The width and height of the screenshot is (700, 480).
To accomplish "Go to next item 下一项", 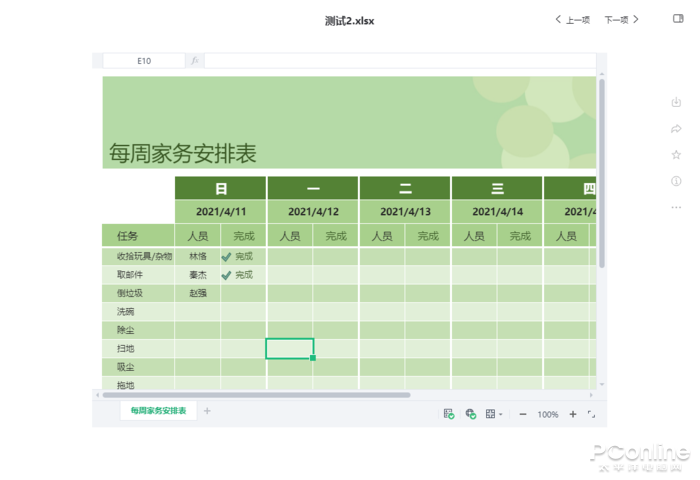I will 621,20.
